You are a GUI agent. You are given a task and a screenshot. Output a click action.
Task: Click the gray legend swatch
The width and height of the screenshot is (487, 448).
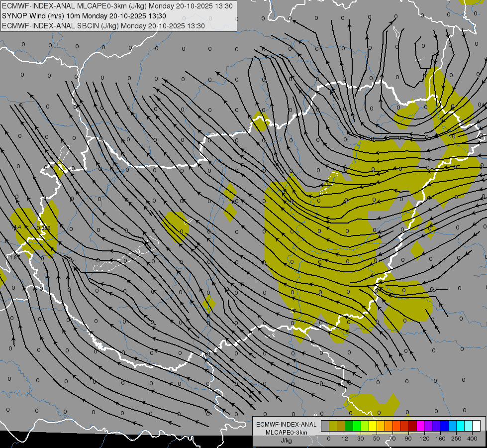325,426
